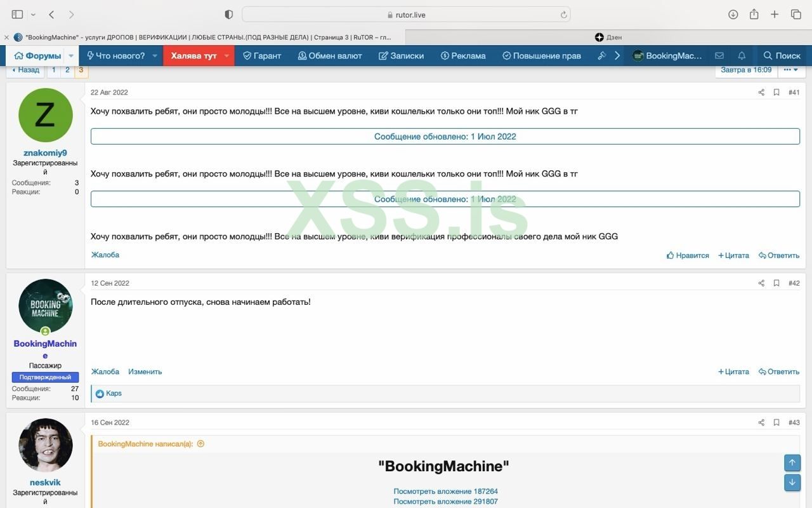This screenshot has height=508, width=812.
Task: Open Обмен валют in the navigation
Action: 330,56
